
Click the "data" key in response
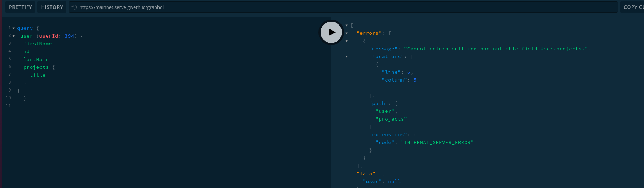pos(366,174)
